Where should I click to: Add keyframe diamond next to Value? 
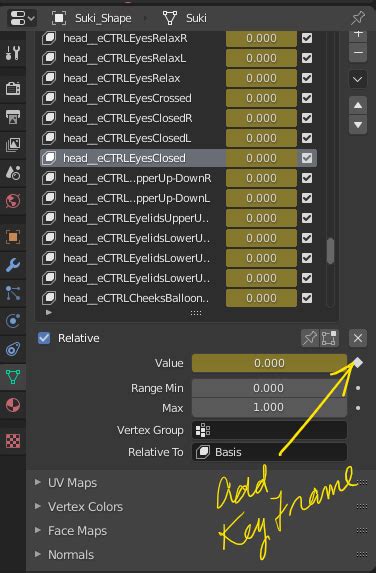[x=358, y=363]
